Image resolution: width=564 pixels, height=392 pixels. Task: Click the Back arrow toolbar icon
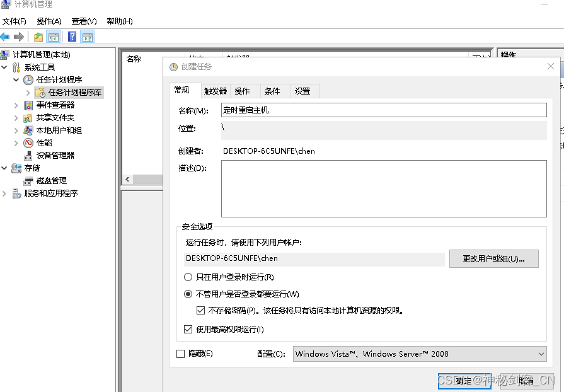pyautogui.click(x=4, y=37)
